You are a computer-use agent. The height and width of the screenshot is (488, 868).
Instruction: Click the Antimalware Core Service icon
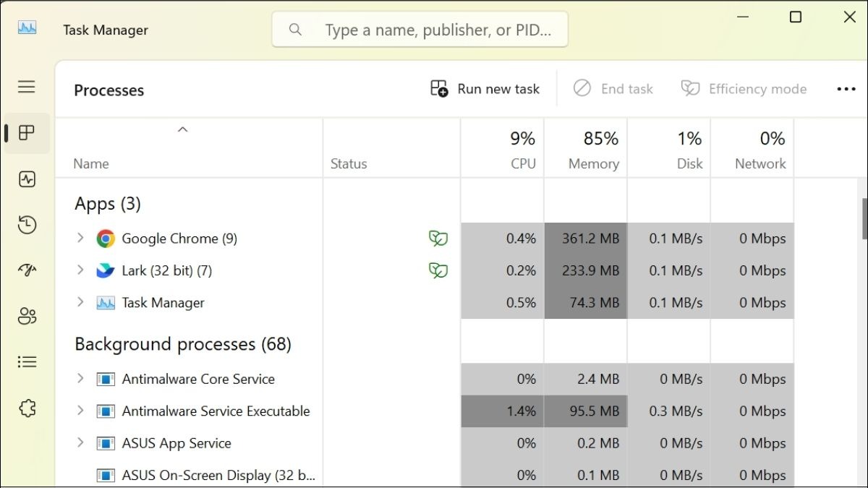(x=106, y=379)
